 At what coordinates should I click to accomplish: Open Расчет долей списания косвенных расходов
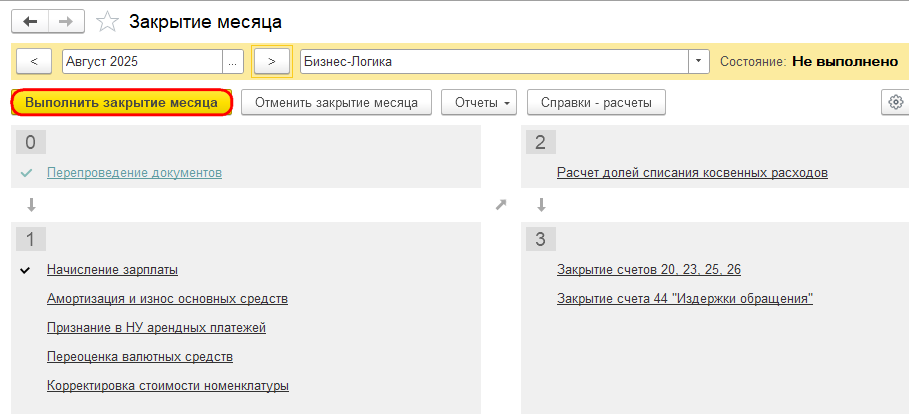[x=692, y=173]
